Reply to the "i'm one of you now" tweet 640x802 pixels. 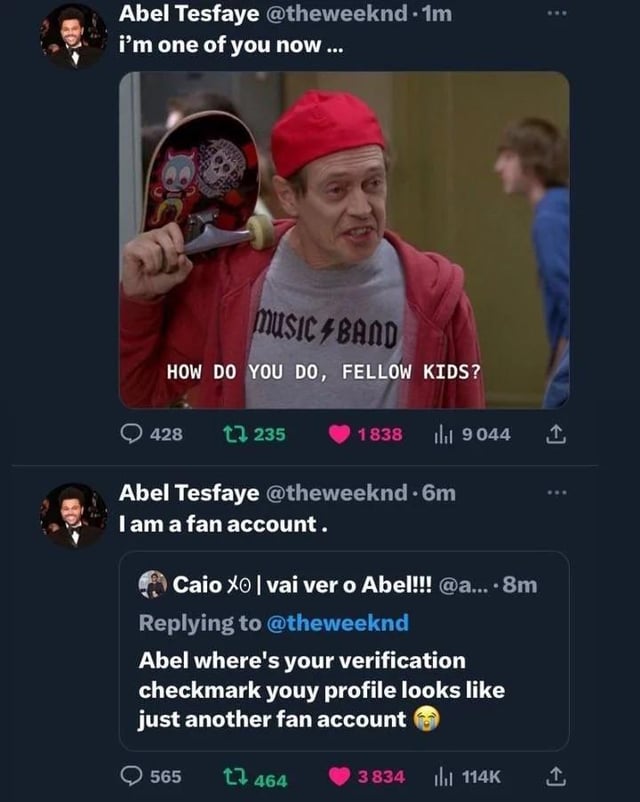point(133,434)
